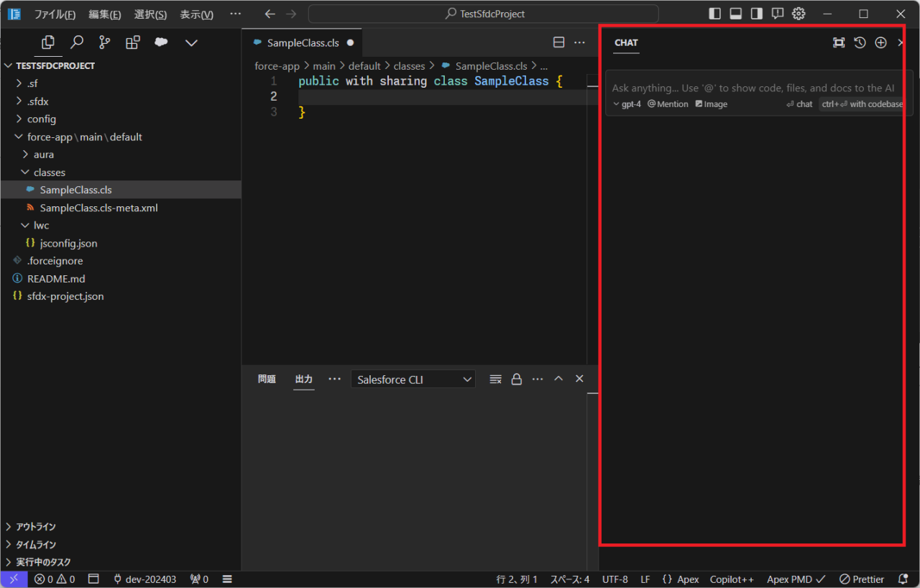The height and width of the screenshot is (588, 920).
Task: Click the Mention button in chat
Action: (668, 104)
